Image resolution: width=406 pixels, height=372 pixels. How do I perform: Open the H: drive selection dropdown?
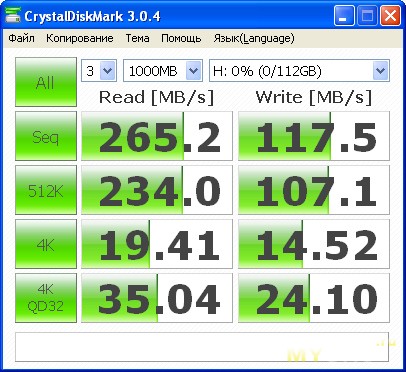coord(299,71)
